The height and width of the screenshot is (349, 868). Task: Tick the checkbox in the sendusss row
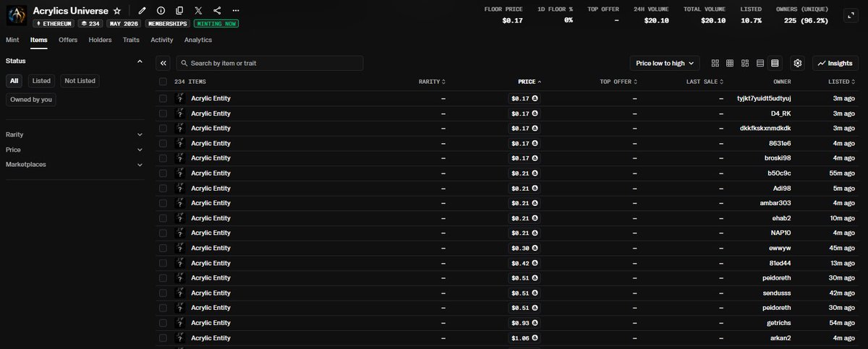pos(163,293)
